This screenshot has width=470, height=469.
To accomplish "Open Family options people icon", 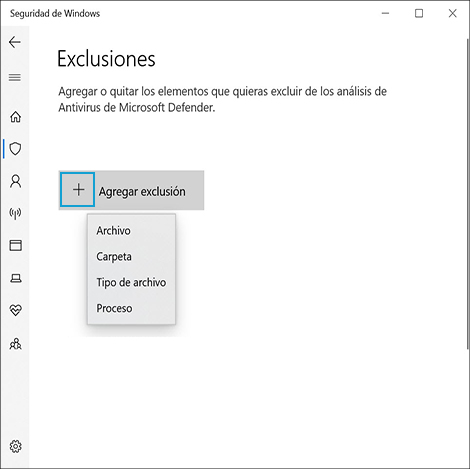I will [15, 344].
